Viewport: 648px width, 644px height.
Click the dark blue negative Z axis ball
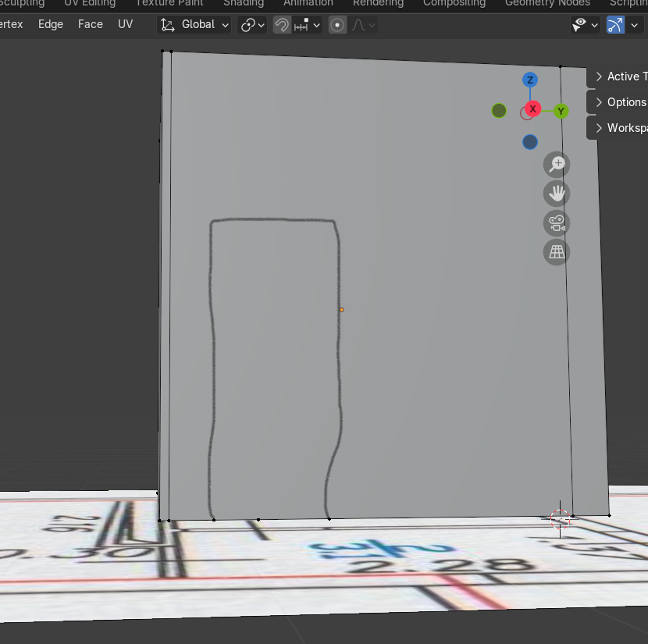tap(530, 141)
